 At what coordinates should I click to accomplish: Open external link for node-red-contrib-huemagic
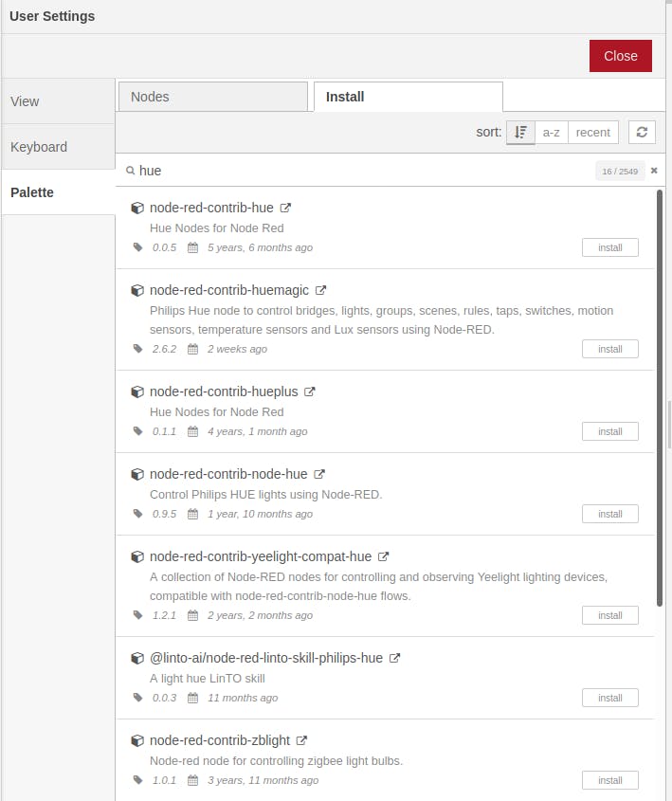(320, 290)
